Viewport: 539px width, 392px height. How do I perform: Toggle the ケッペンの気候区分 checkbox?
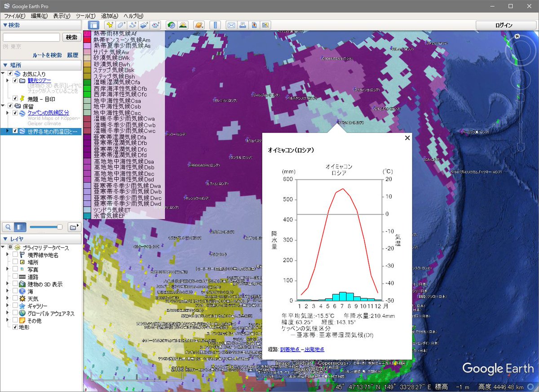[15, 113]
